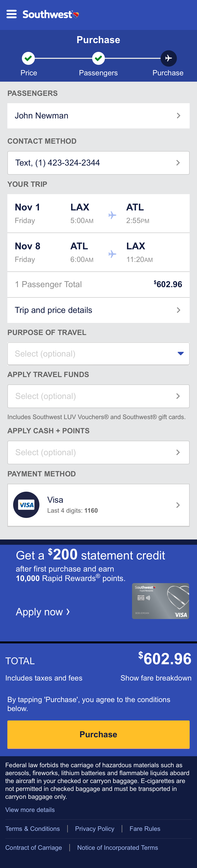Click the Passengers step checkmark icon
The image size is (197, 868).
click(x=98, y=58)
